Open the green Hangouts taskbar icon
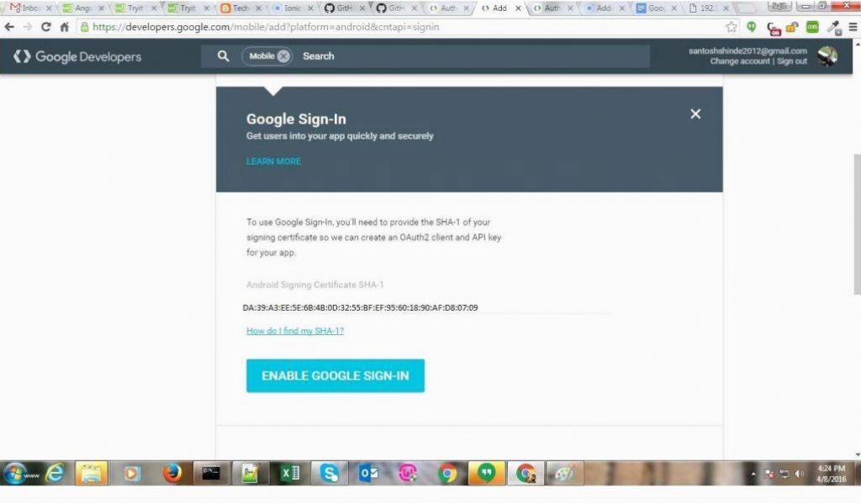This screenshot has width=861, height=504. 486,473
